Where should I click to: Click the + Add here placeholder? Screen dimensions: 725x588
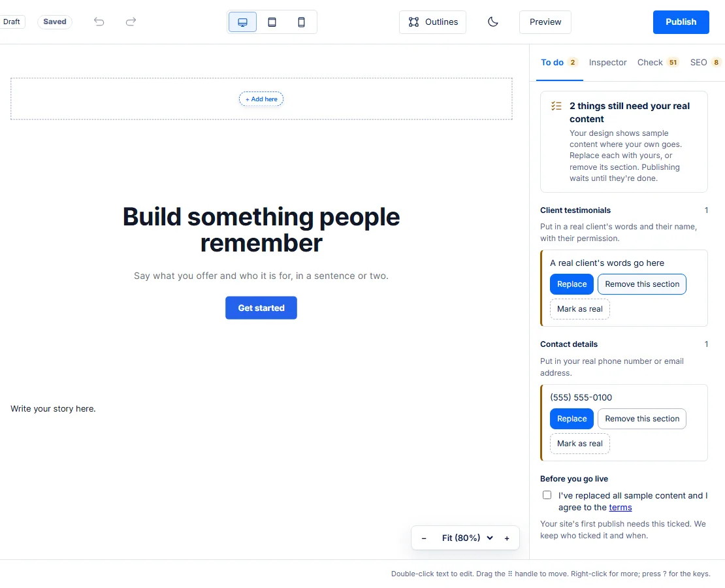261,99
